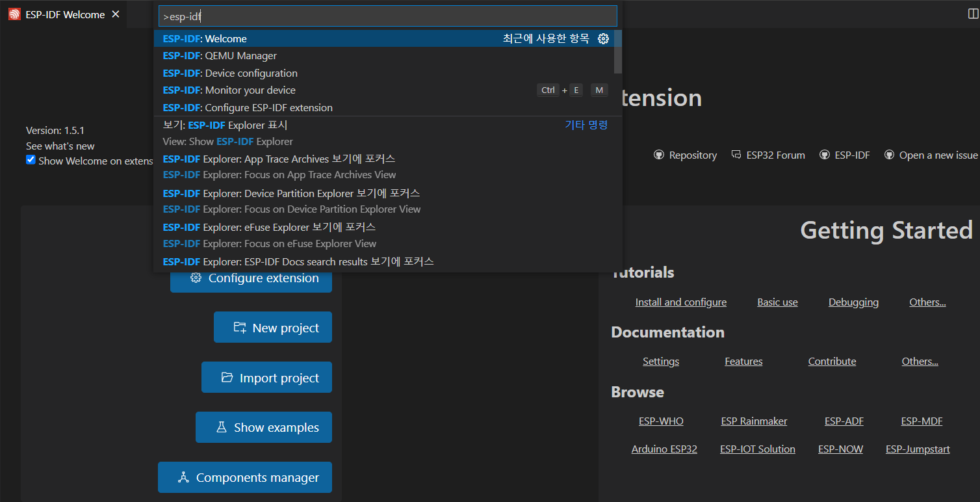
Task: Select ESP-IDF: QEMU Manager command
Action: 383,56
